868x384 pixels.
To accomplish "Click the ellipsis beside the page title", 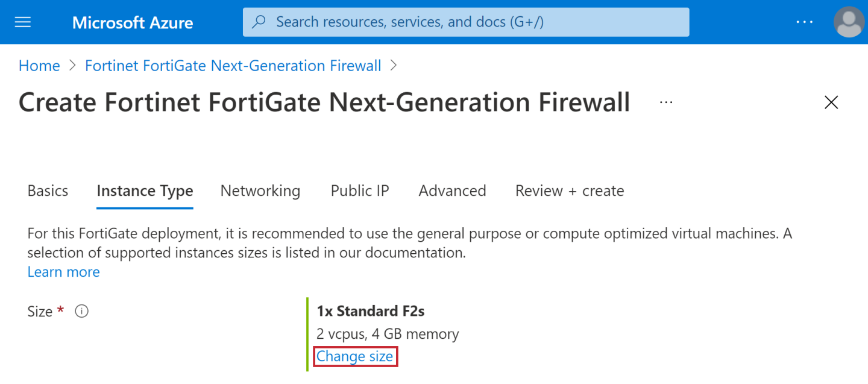I will coord(666,102).
